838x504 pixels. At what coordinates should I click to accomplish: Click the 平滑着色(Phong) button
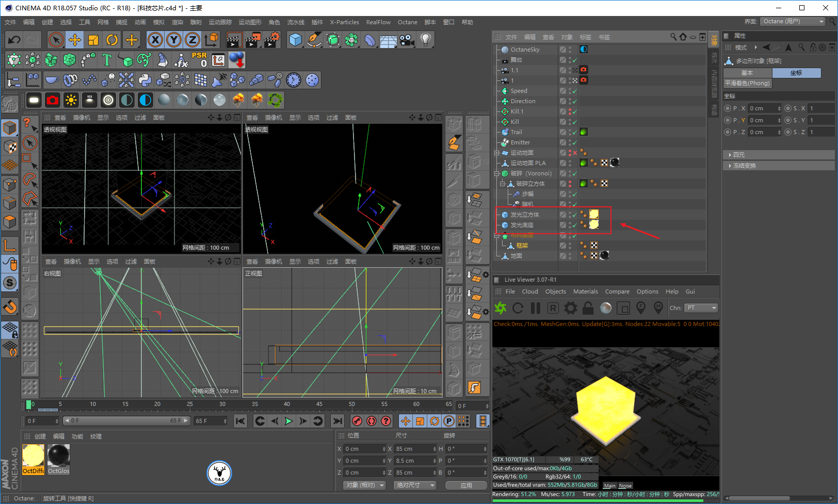[x=747, y=84]
